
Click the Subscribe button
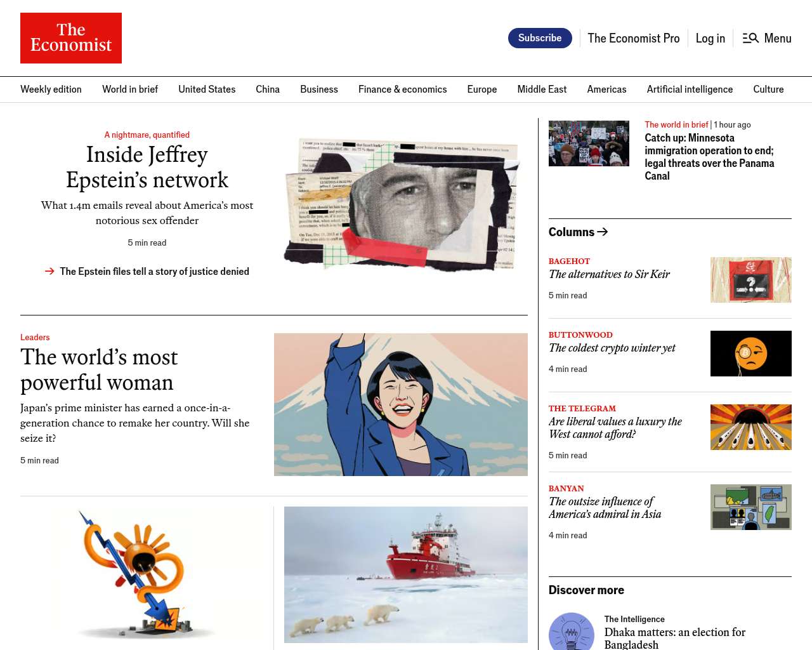click(540, 38)
